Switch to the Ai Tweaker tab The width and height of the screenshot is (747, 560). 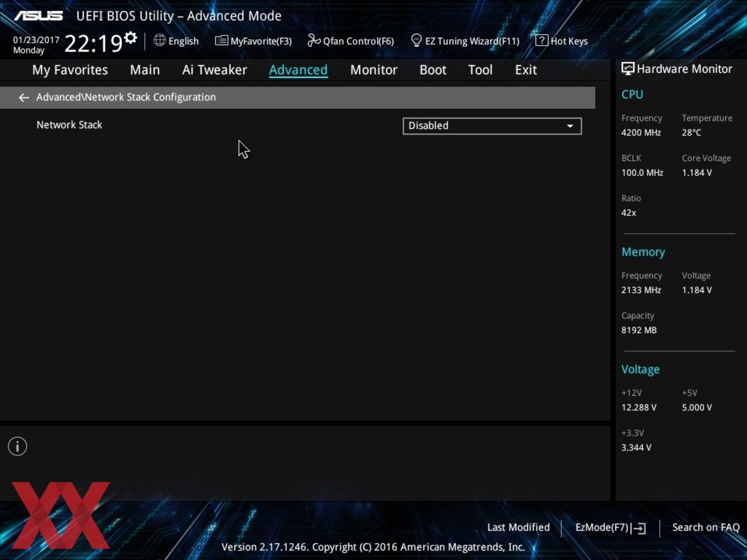(x=215, y=70)
